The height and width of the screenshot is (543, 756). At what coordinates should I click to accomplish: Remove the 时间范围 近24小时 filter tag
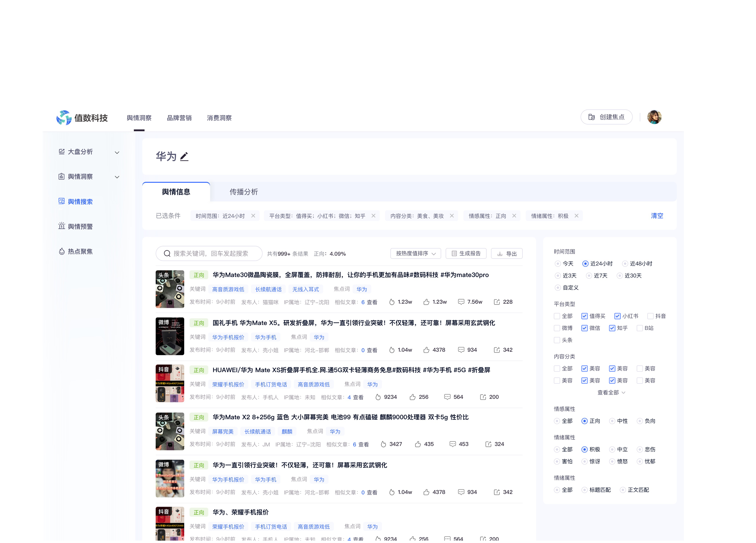tap(253, 216)
